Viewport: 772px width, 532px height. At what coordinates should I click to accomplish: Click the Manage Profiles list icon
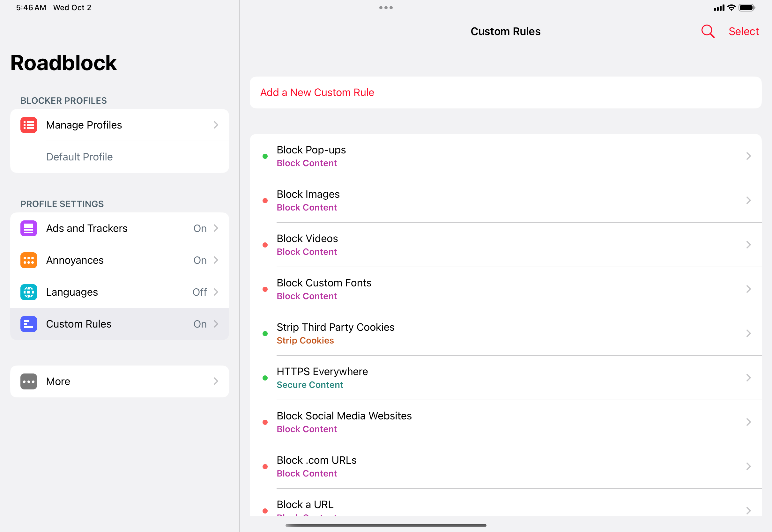tap(29, 125)
